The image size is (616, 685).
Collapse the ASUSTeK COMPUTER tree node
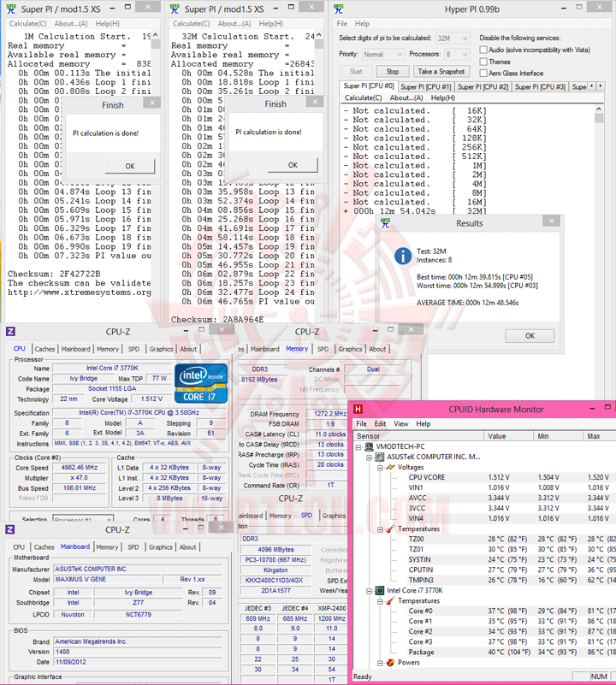(369, 458)
